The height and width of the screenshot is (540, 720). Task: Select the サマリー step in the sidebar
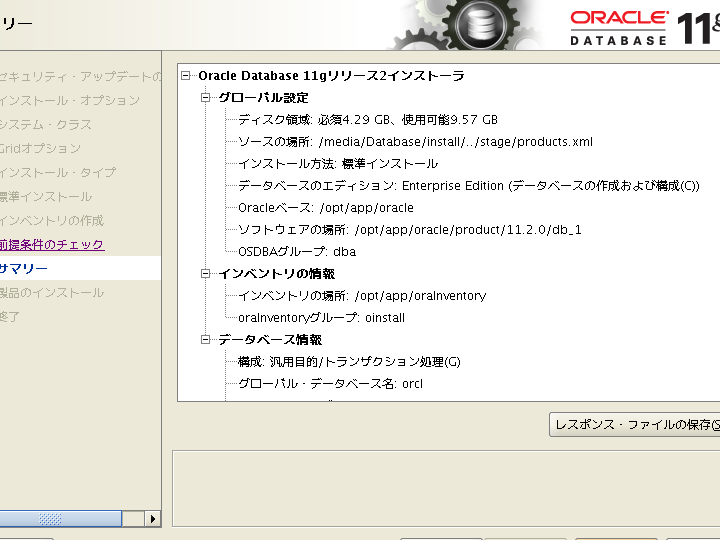pos(24,269)
